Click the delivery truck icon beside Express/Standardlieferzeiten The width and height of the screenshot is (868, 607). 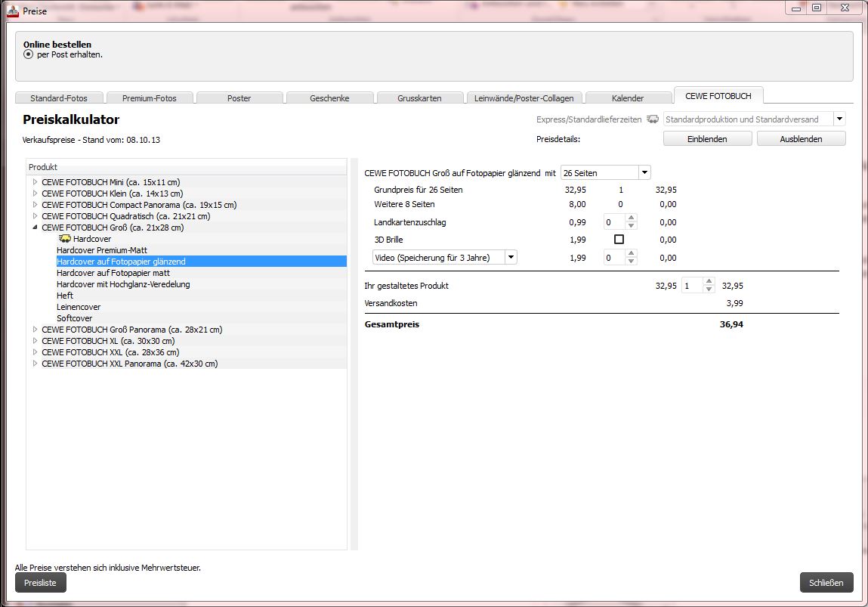[653, 119]
